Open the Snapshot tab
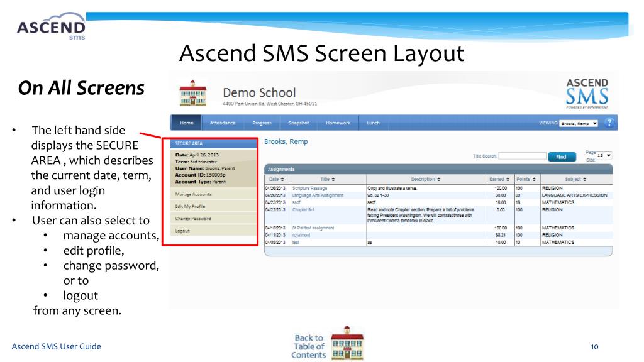This screenshot has height=362, width=644. [x=299, y=123]
